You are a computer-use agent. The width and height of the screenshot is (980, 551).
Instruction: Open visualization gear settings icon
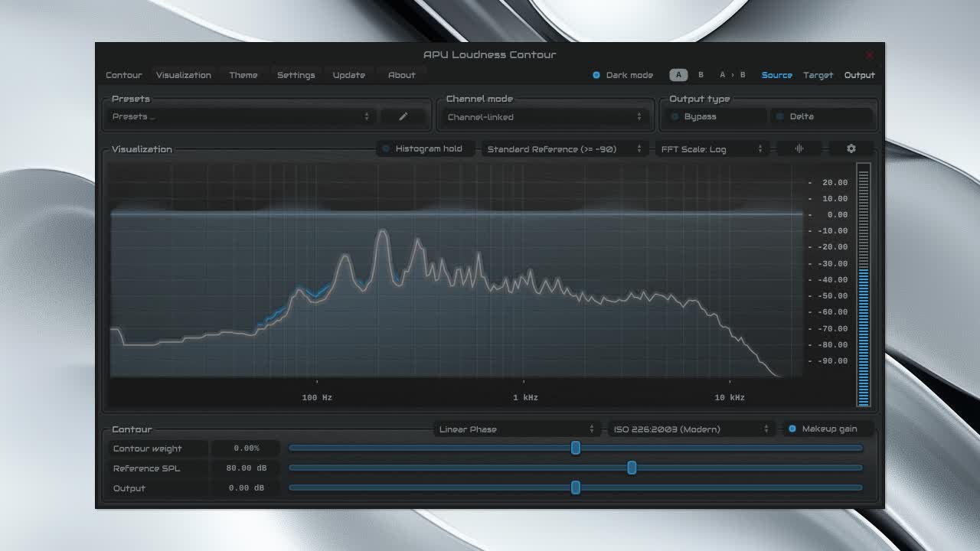851,148
